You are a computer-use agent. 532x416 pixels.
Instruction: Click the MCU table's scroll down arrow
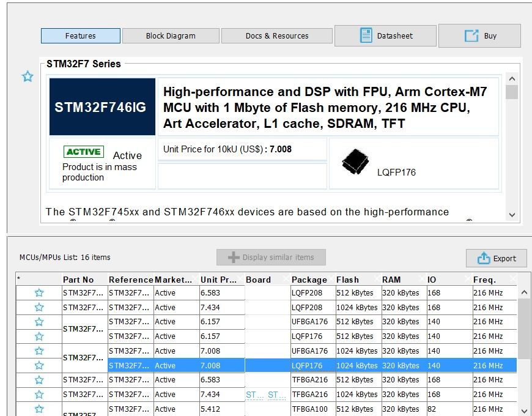point(524,410)
